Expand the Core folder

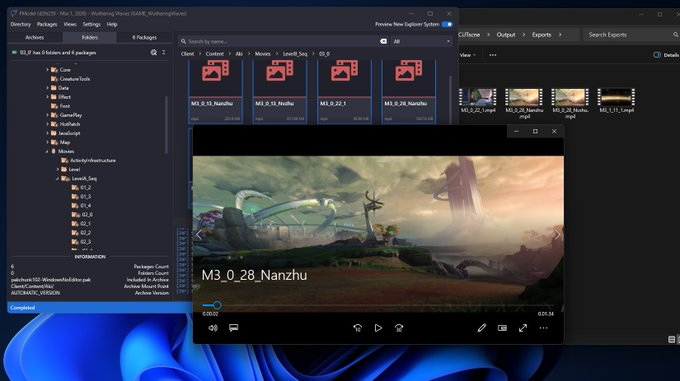tap(47, 70)
